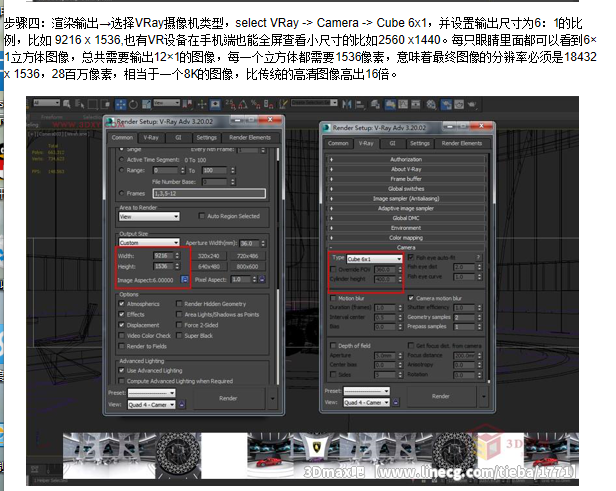This screenshot has height=491, width=616.
Task: Toggle Keyboard Shortcut Override icon
Action: click(215, 104)
